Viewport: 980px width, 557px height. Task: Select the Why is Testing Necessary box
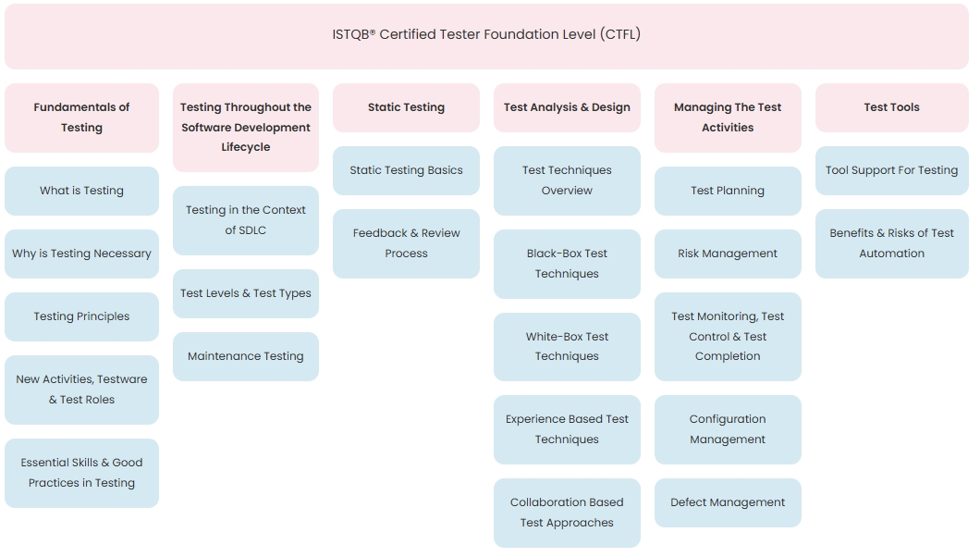point(81,254)
